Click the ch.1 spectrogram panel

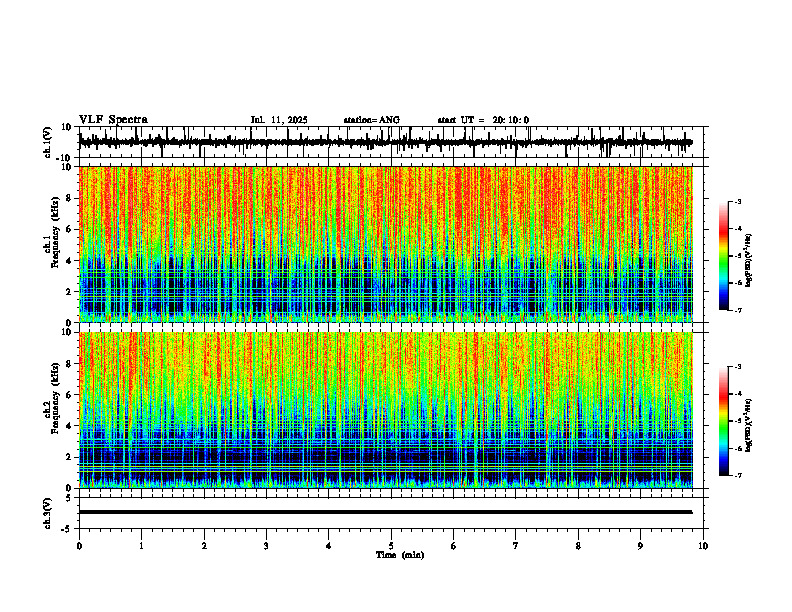click(x=385, y=244)
